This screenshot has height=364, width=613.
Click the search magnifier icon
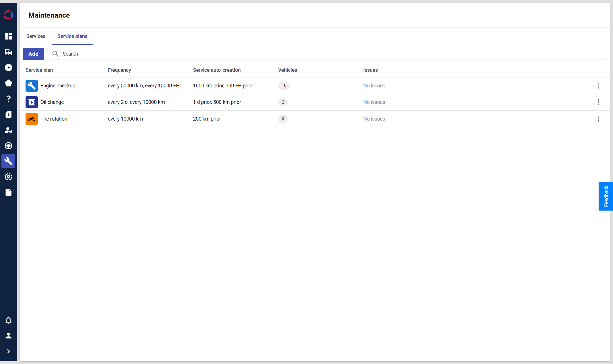click(55, 54)
